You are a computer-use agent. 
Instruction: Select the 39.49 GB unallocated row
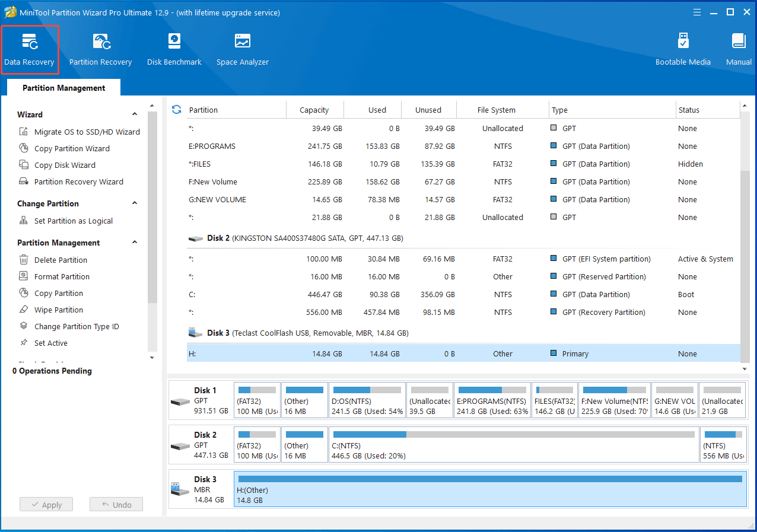pyautogui.click(x=463, y=128)
